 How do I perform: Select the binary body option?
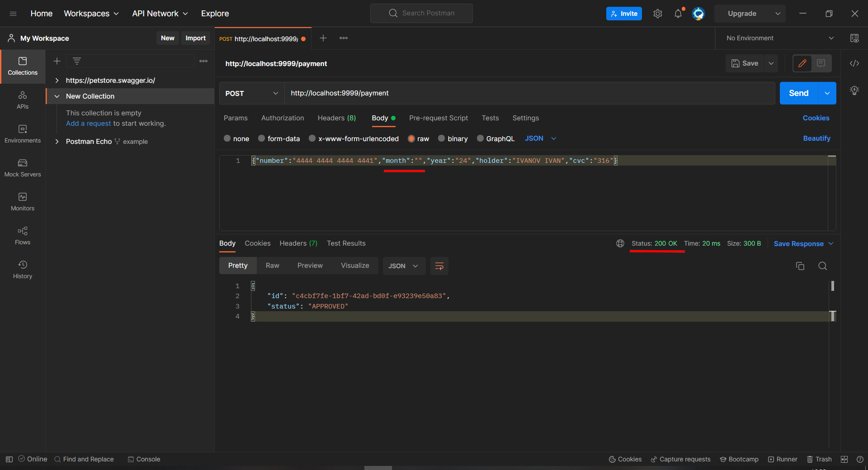pos(442,139)
